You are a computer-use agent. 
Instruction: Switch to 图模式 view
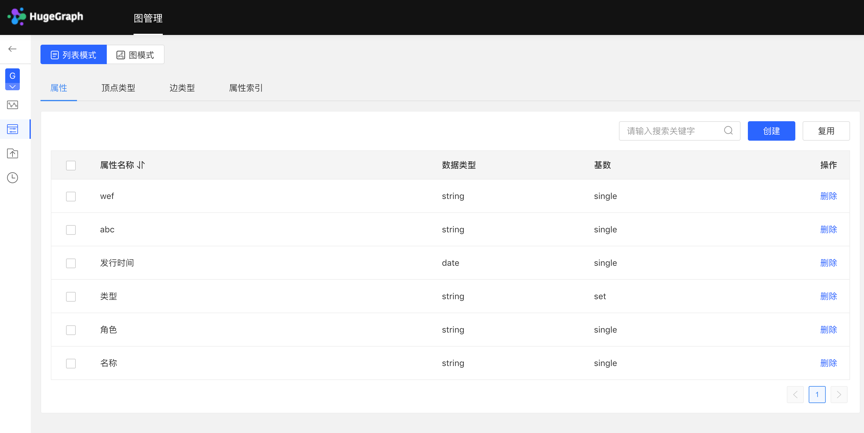click(x=135, y=55)
